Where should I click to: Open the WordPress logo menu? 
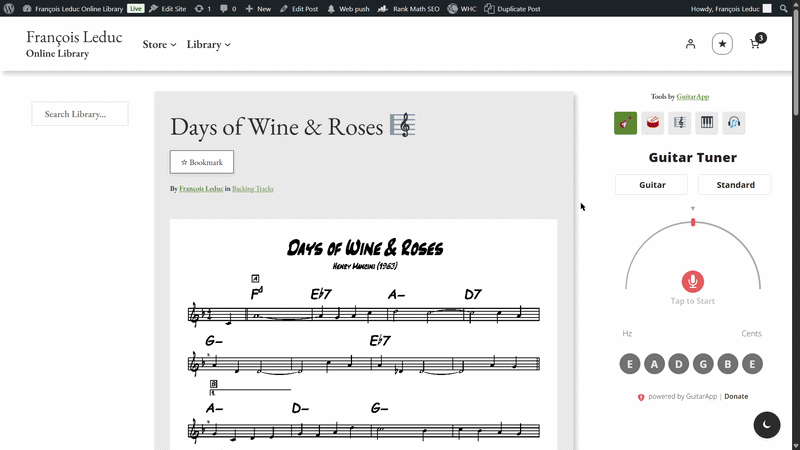click(x=9, y=9)
